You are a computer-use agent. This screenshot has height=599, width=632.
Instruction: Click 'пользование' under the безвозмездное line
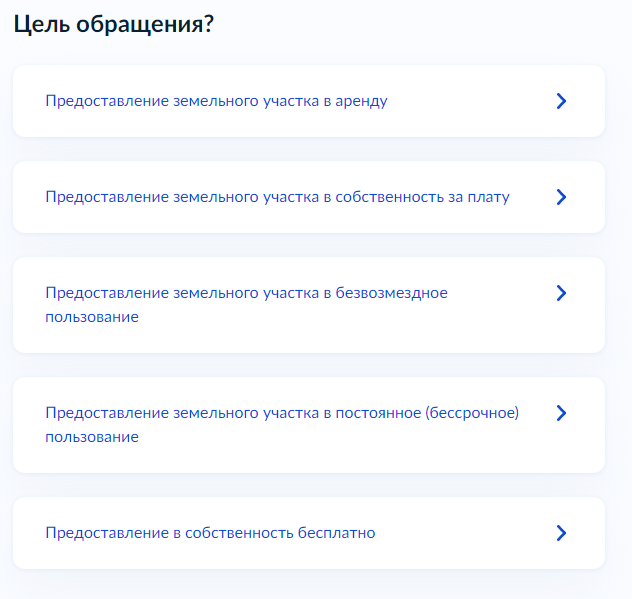click(92, 317)
